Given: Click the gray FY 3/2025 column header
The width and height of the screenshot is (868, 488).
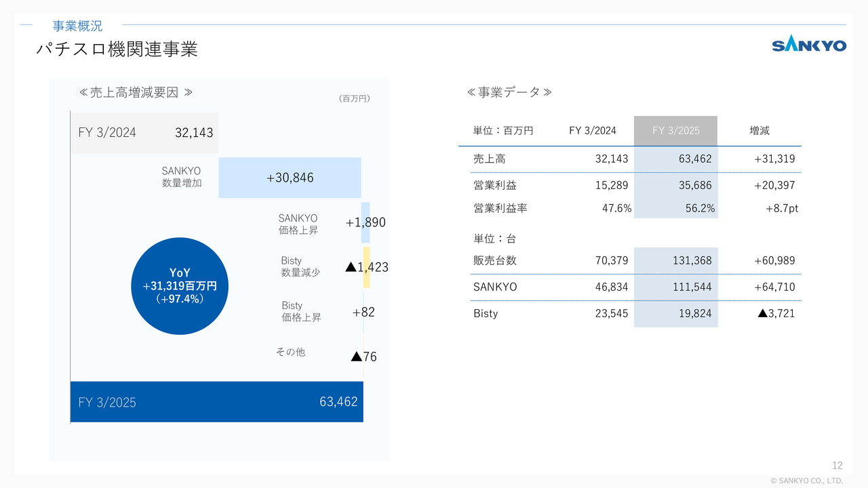Looking at the screenshot, I should [676, 131].
